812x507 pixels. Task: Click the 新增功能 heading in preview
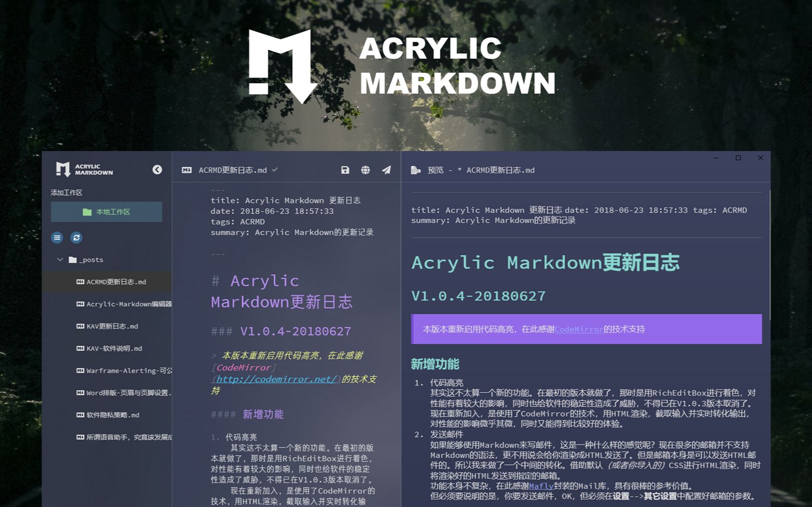pos(435,364)
